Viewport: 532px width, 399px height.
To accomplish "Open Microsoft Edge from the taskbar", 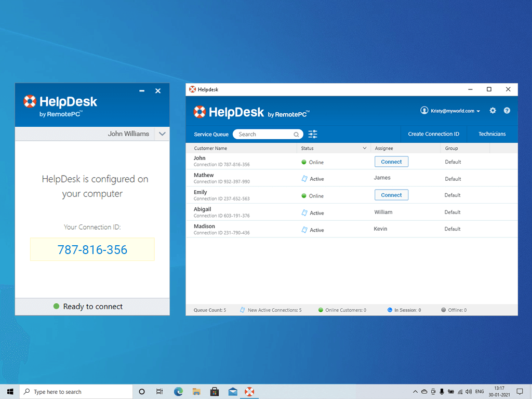I will (x=179, y=392).
